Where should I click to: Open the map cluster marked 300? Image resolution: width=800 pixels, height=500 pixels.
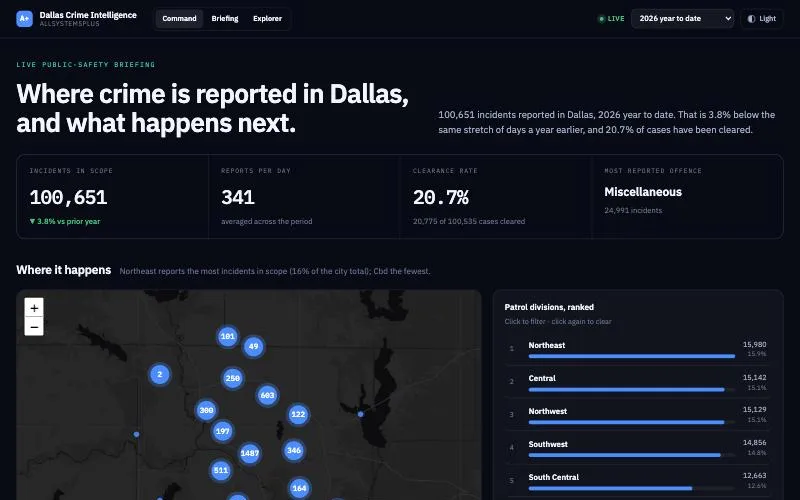206,410
